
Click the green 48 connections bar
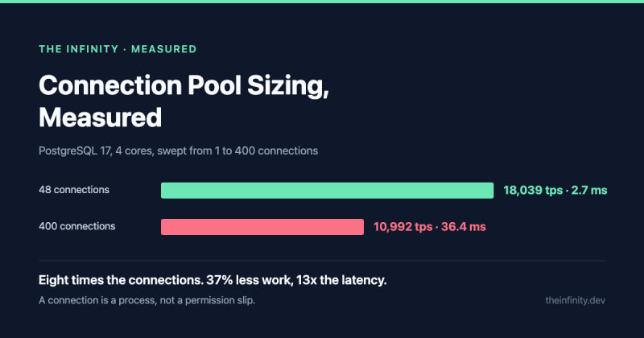(328, 191)
